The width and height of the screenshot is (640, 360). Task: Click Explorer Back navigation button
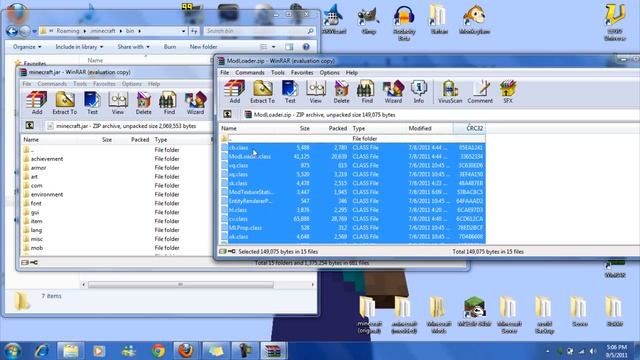coord(12,31)
